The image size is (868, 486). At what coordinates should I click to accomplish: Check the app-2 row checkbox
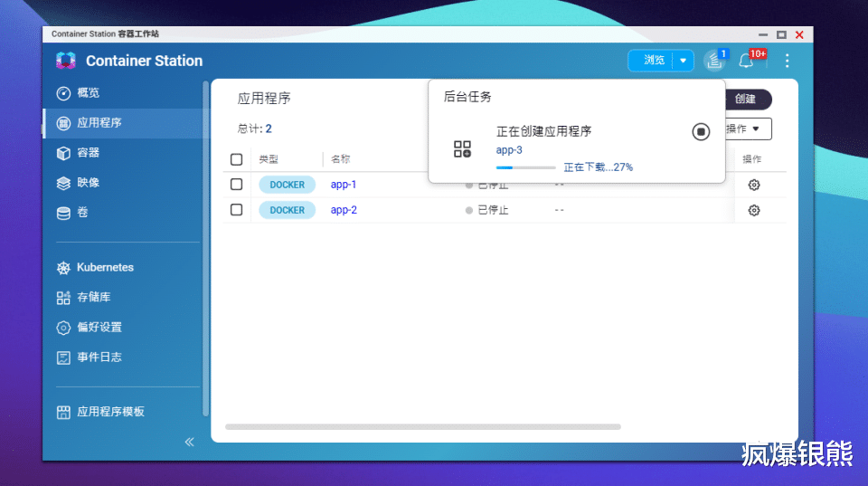tap(236, 210)
